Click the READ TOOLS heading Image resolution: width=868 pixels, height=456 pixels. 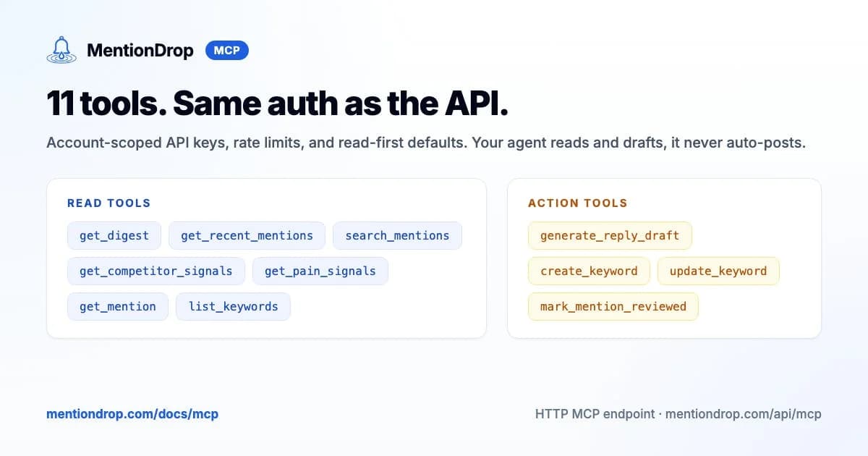click(x=109, y=203)
